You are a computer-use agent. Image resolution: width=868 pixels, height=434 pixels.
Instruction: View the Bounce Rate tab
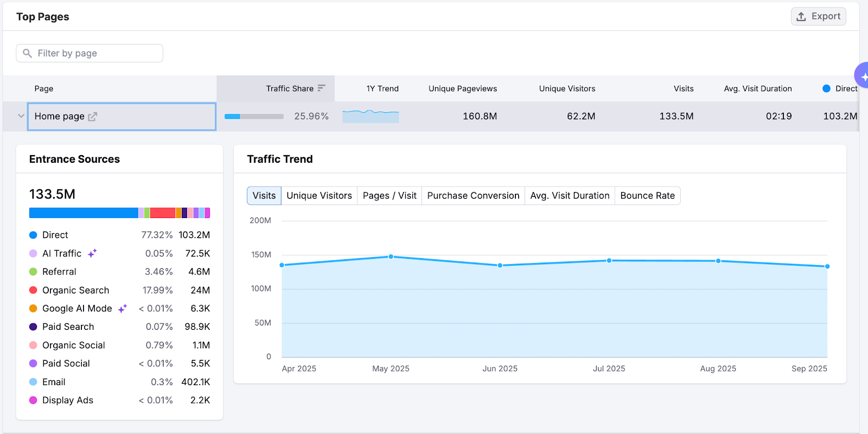pos(647,196)
